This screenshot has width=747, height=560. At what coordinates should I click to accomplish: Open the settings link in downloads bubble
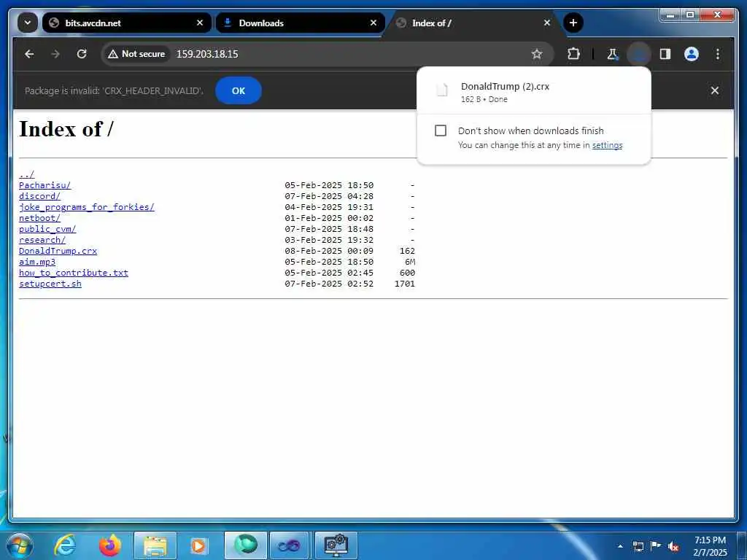607,145
